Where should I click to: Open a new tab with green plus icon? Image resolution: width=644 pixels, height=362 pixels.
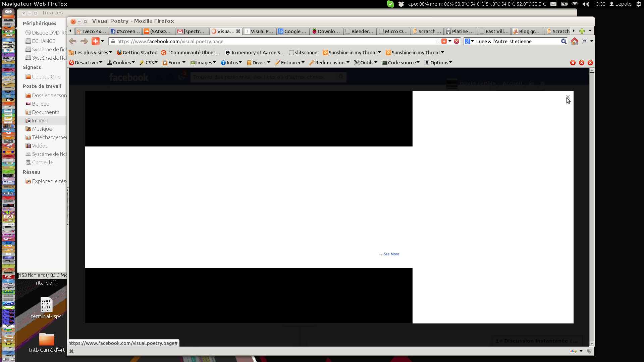point(582,31)
